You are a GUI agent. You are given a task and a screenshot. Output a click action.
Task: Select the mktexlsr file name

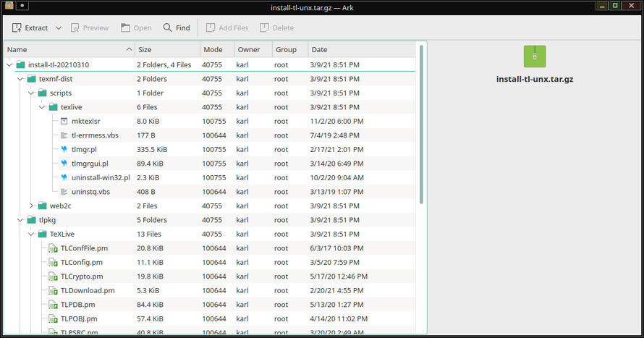pos(86,121)
